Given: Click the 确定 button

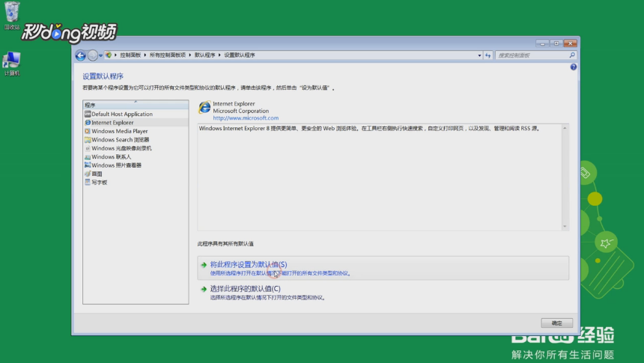Looking at the screenshot, I should [x=556, y=323].
